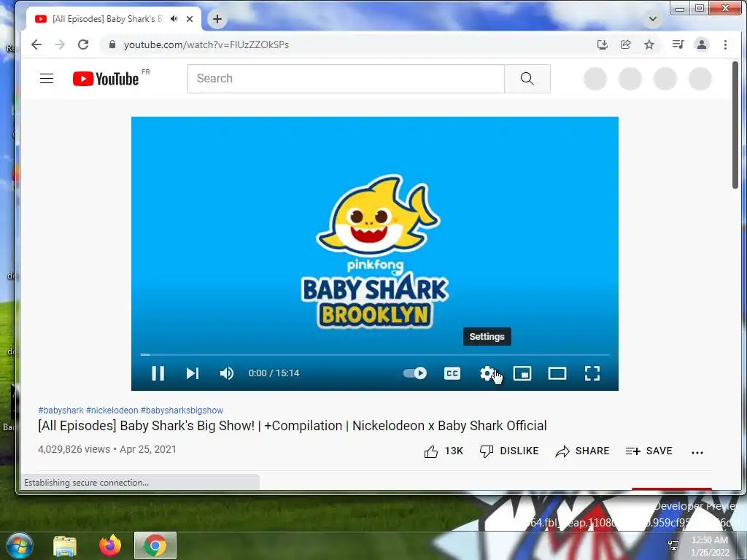This screenshot has height=560, width=747.
Task: View site info lock icon
Action: pos(112,44)
